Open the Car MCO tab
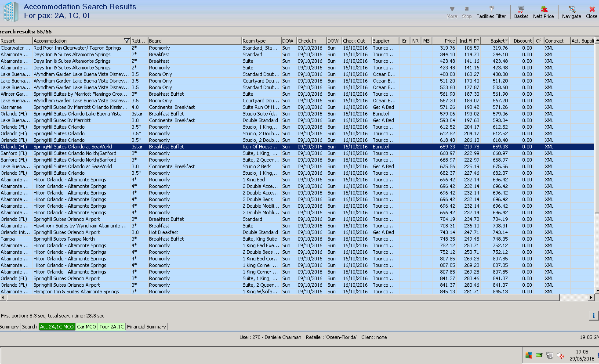This screenshot has height=364, width=599. click(x=87, y=327)
